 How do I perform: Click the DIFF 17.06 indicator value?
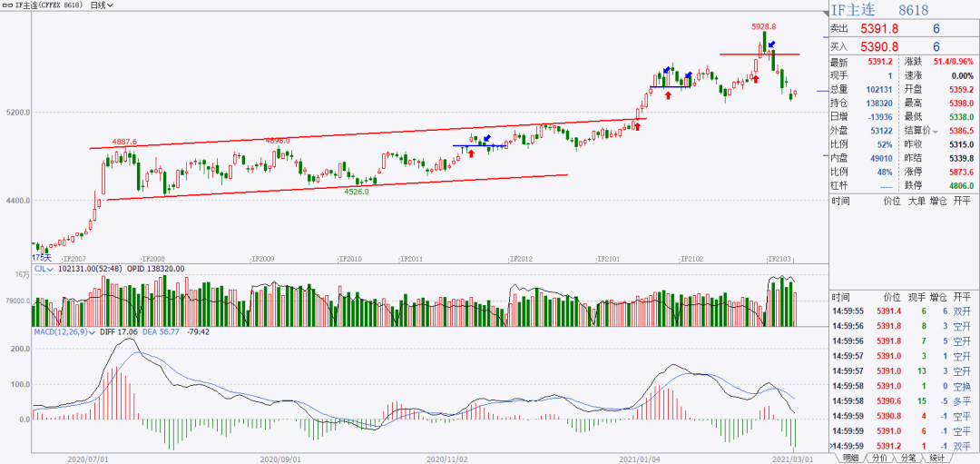coord(120,332)
